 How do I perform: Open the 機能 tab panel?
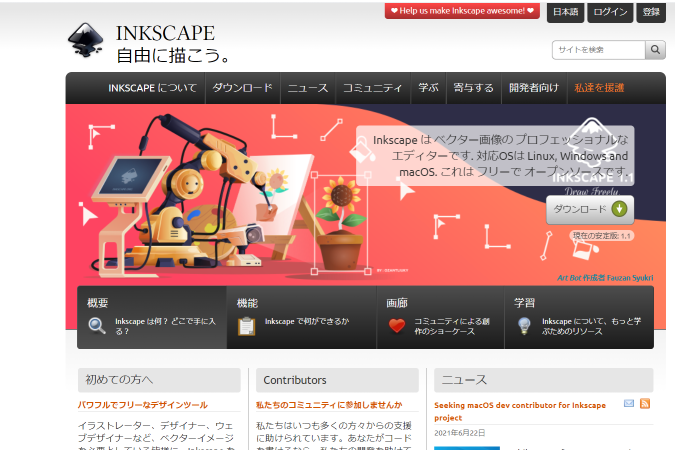[301, 317]
